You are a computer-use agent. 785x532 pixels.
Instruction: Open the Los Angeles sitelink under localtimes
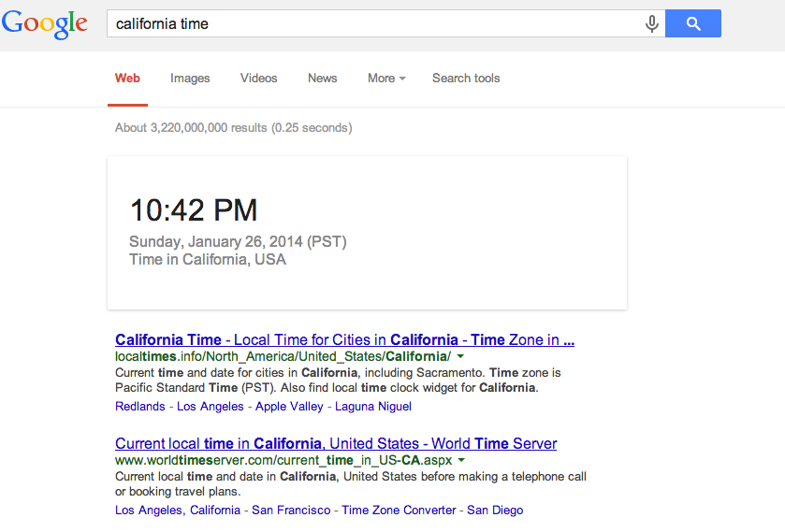[x=211, y=407]
